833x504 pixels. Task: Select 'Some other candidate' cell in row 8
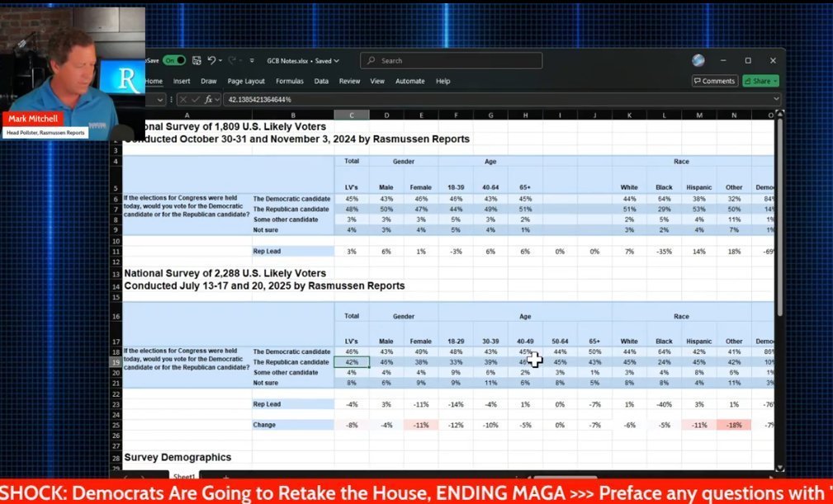click(293, 219)
